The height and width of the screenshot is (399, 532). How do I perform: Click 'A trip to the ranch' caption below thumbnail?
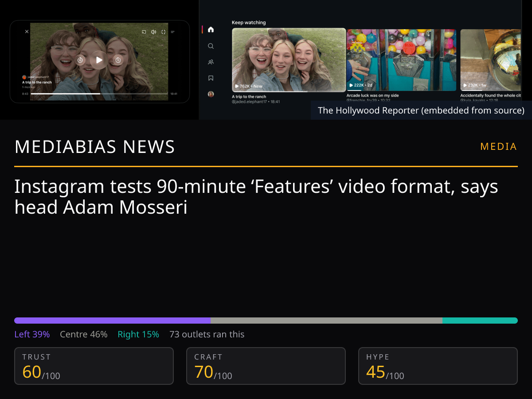pyautogui.click(x=249, y=97)
